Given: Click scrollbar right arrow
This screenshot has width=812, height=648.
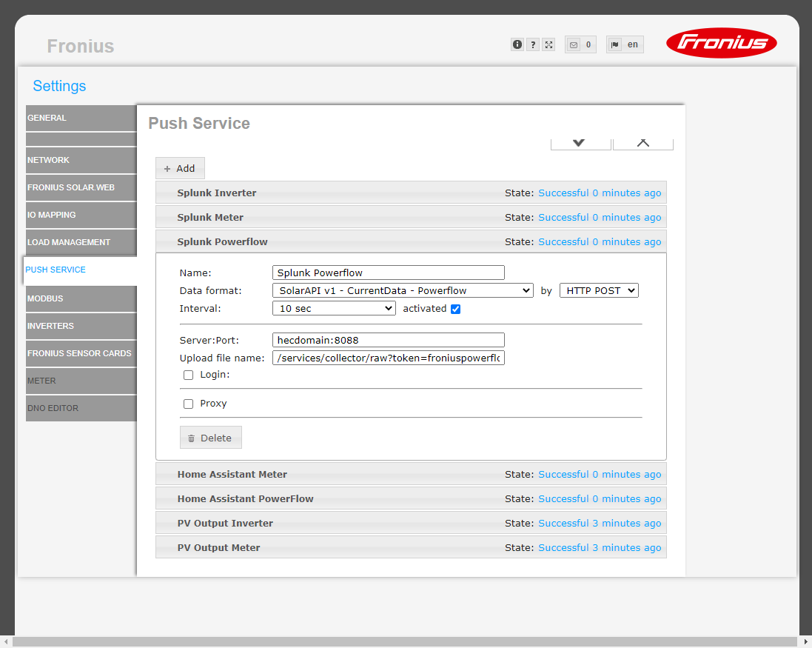Looking at the screenshot, I should [806, 642].
